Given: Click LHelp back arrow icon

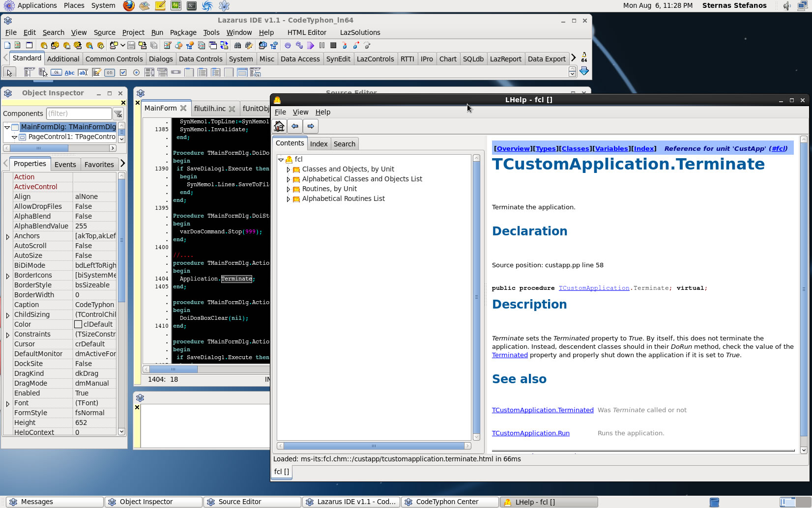Looking at the screenshot, I should pyautogui.click(x=295, y=126).
